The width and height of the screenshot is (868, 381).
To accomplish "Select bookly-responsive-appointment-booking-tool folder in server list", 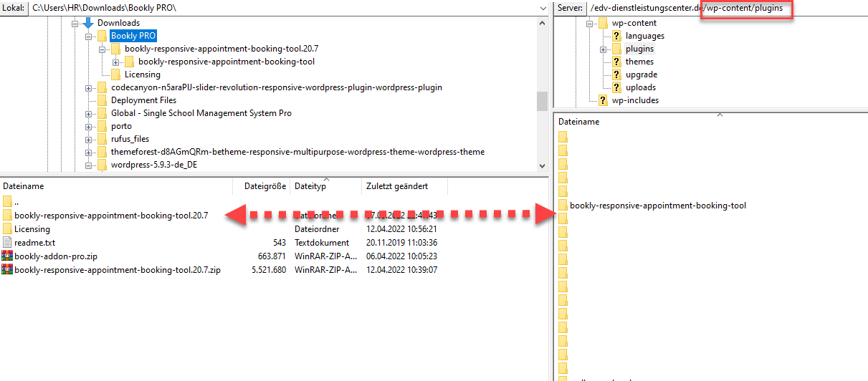I will [658, 206].
